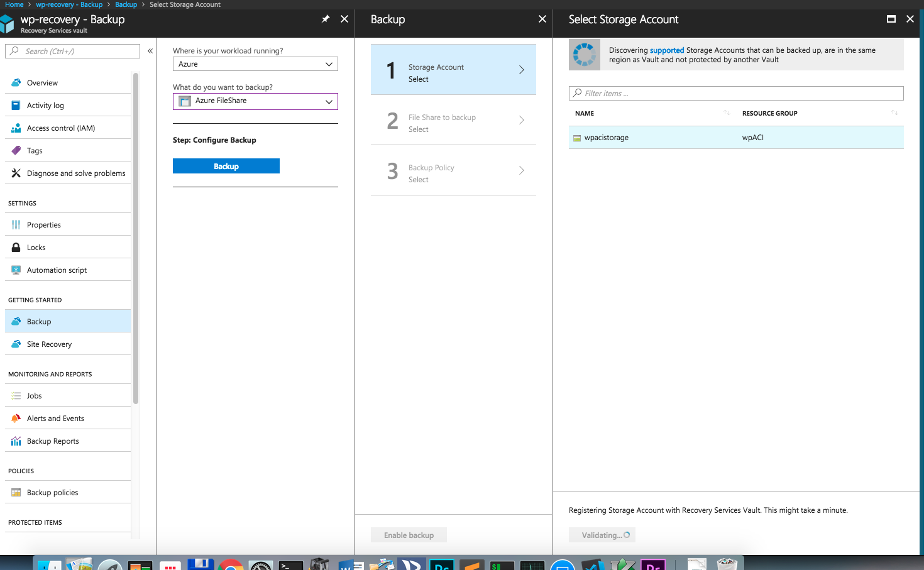This screenshot has width=924, height=570.
Task: Open Overview in the sidebar menu
Action: pos(68,82)
